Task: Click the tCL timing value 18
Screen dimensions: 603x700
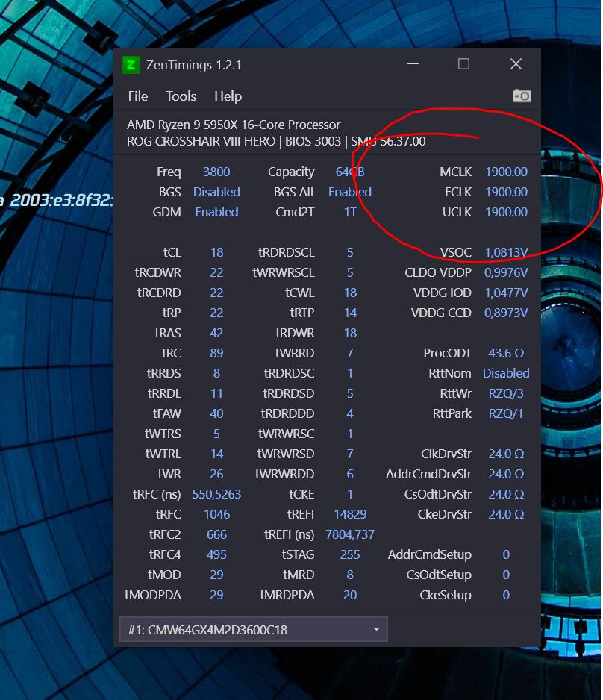Action: 216,252
